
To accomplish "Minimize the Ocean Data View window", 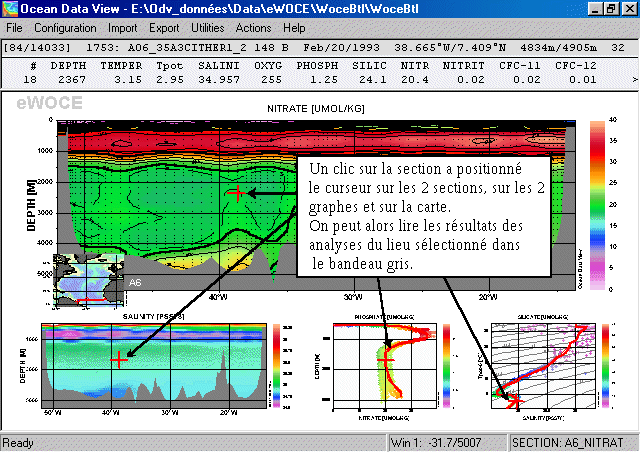I will pyautogui.click(x=595, y=9).
